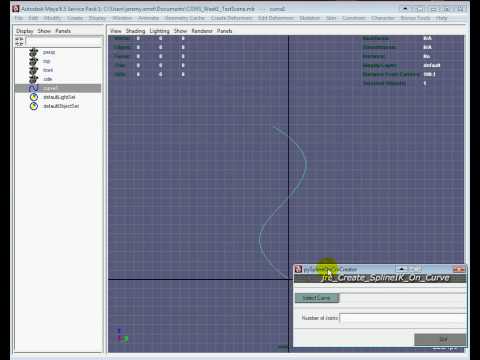This screenshot has width=480, height=360.
Task: Open the Outliner Show menu
Action: point(44,31)
